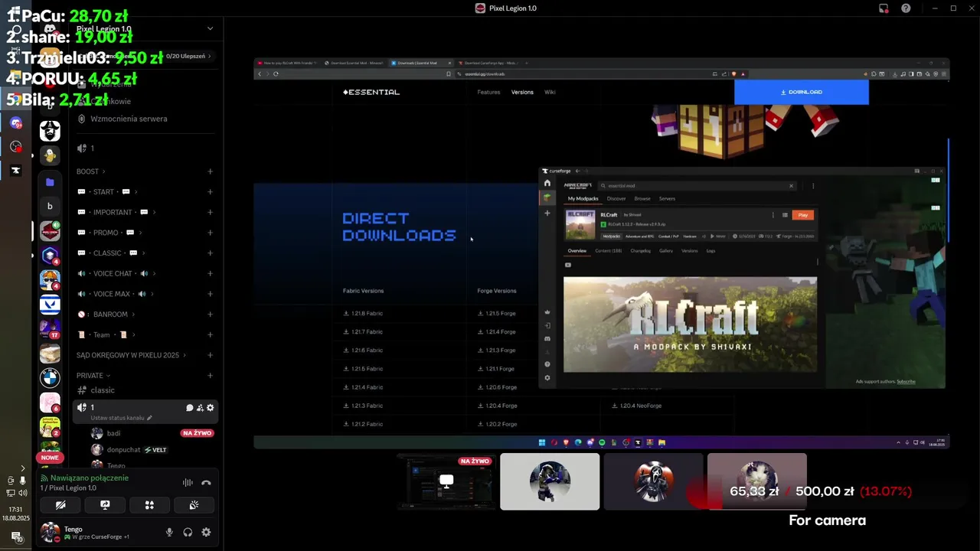Switch to Servers tab in CurseForge

coord(667,199)
